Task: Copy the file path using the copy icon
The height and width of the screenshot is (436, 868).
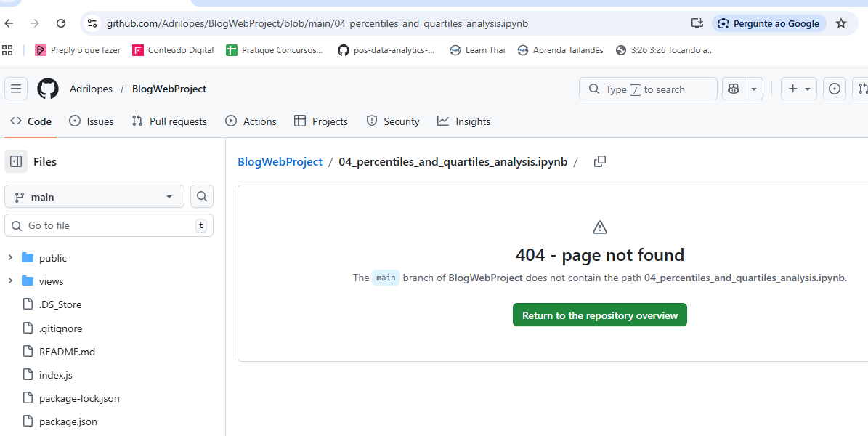Action: tap(599, 161)
